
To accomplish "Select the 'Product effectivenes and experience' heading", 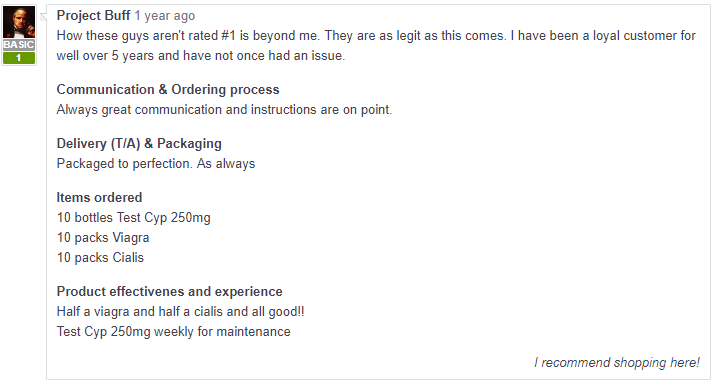I will pyautogui.click(x=170, y=292).
